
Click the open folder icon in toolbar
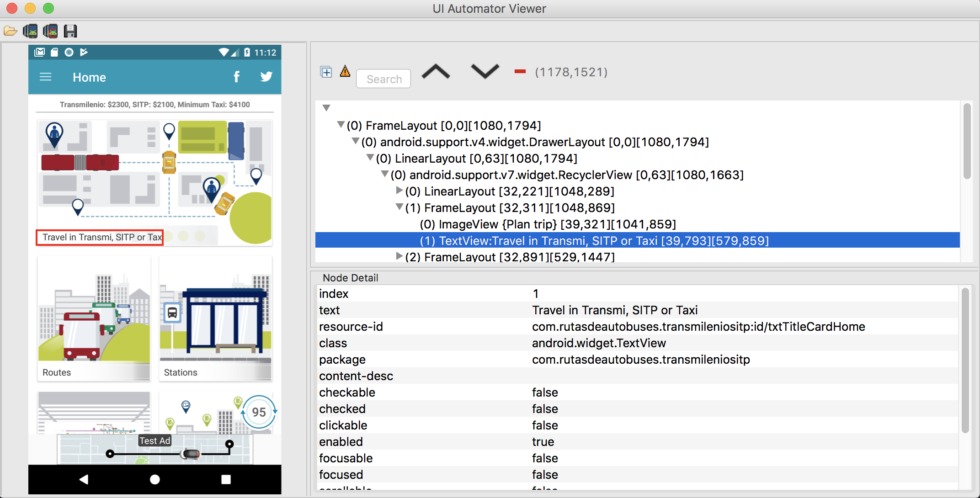pos(10,31)
